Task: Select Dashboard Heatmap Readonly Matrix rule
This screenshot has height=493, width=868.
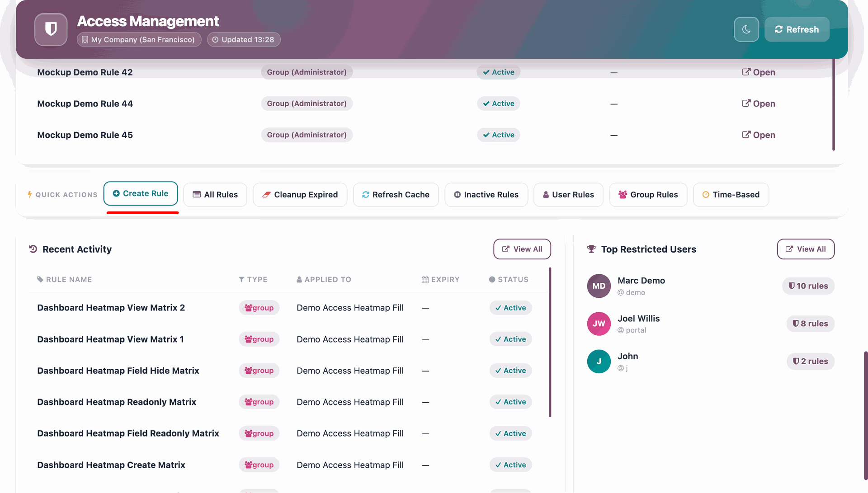Action: point(117,402)
